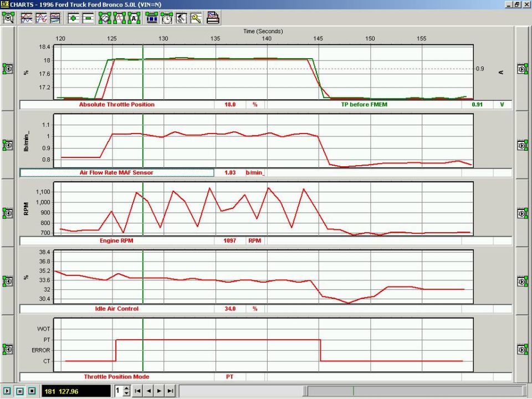Click the left-side icon of the Throttle Position Mode chart

[x=8, y=349]
